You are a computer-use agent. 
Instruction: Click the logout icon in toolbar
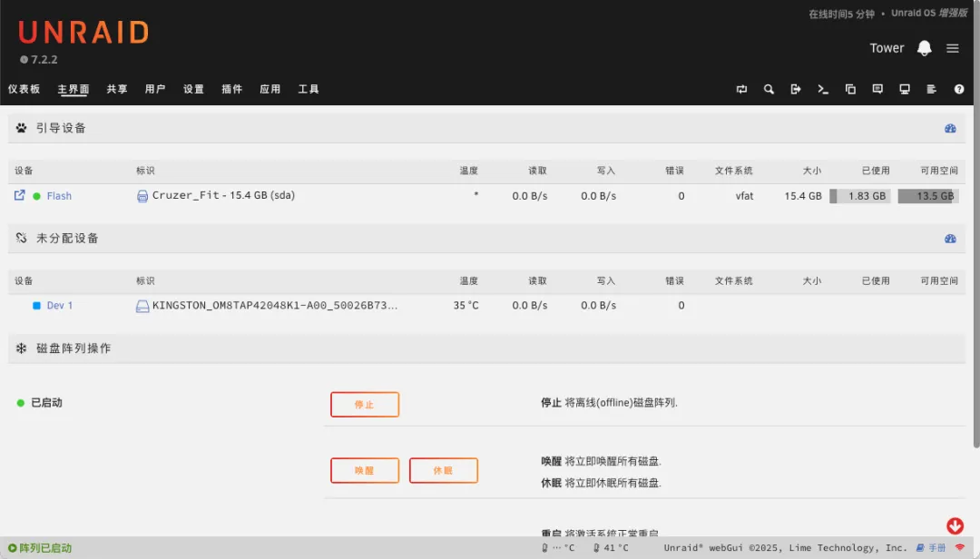point(796,89)
